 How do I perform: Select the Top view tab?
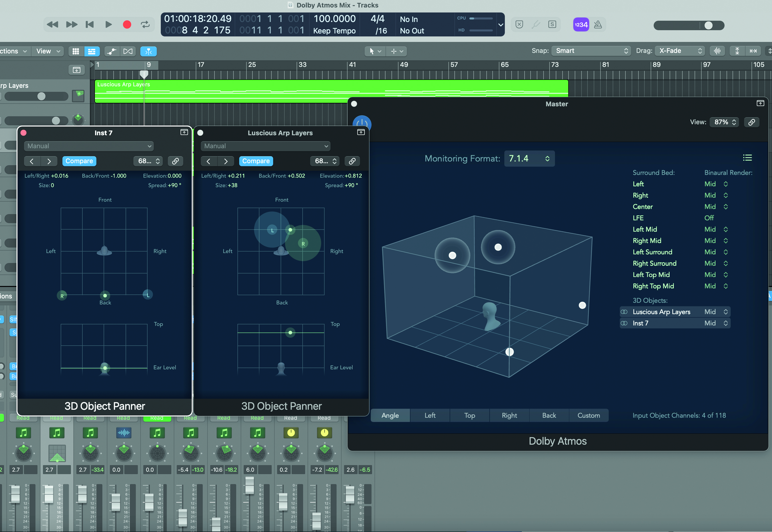tap(470, 415)
